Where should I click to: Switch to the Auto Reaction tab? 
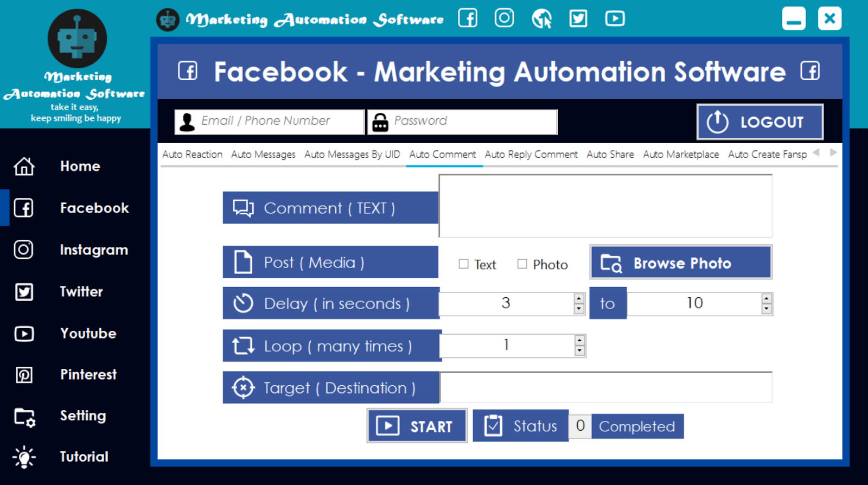[192, 155]
